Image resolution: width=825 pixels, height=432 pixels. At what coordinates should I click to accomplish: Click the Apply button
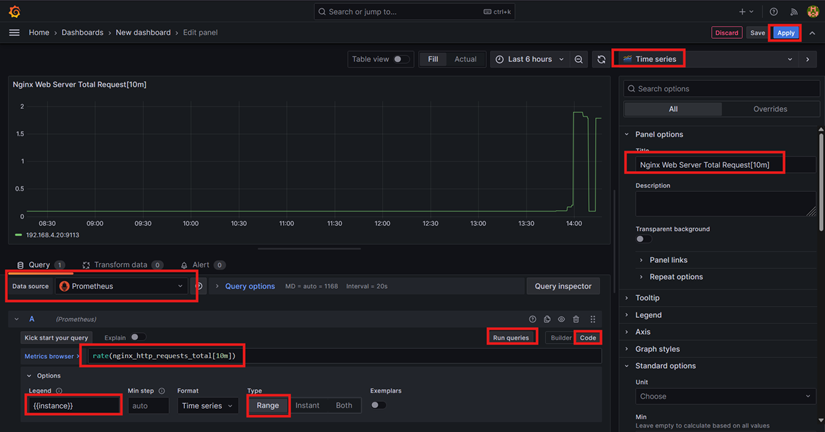point(786,33)
